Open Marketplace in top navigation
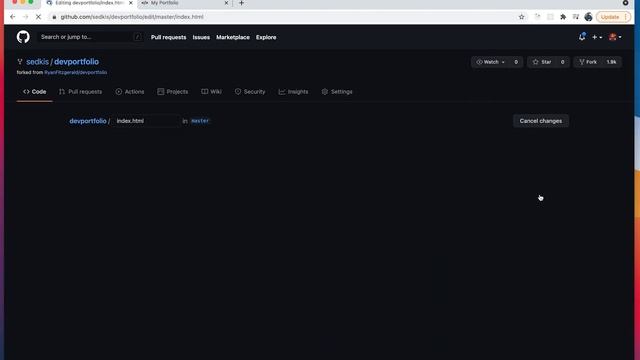 point(233,37)
